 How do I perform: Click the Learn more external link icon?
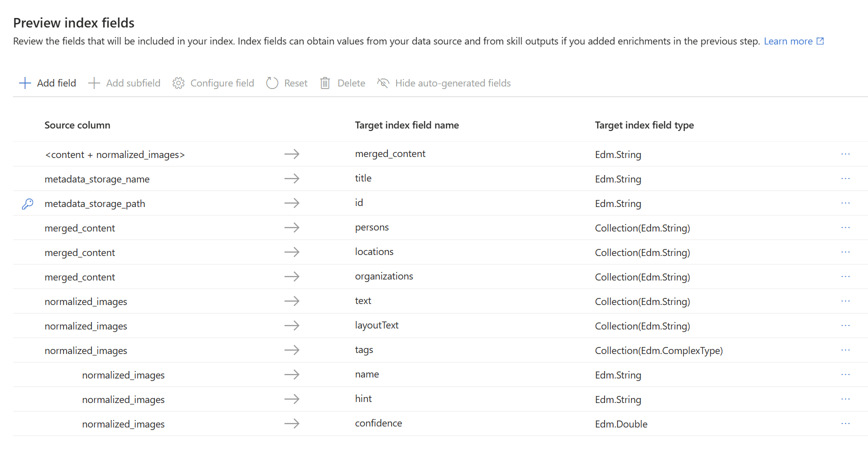pyautogui.click(x=820, y=41)
